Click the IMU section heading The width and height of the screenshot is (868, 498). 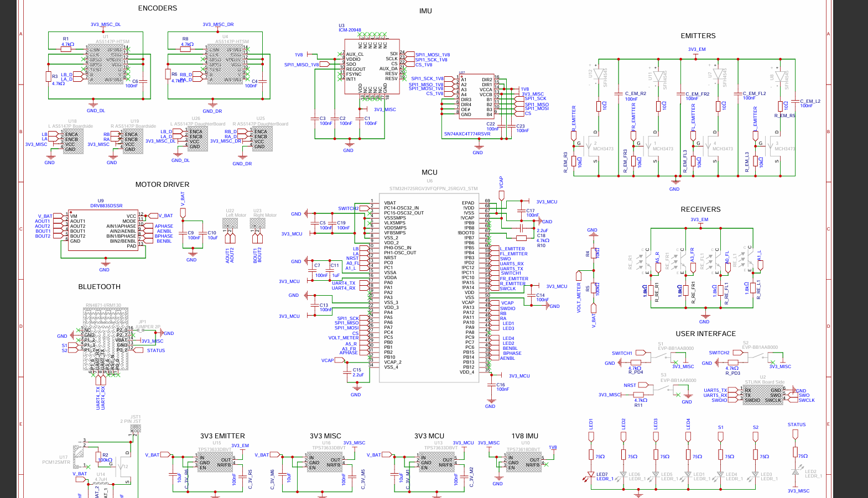pyautogui.click(x=425, y=11)
